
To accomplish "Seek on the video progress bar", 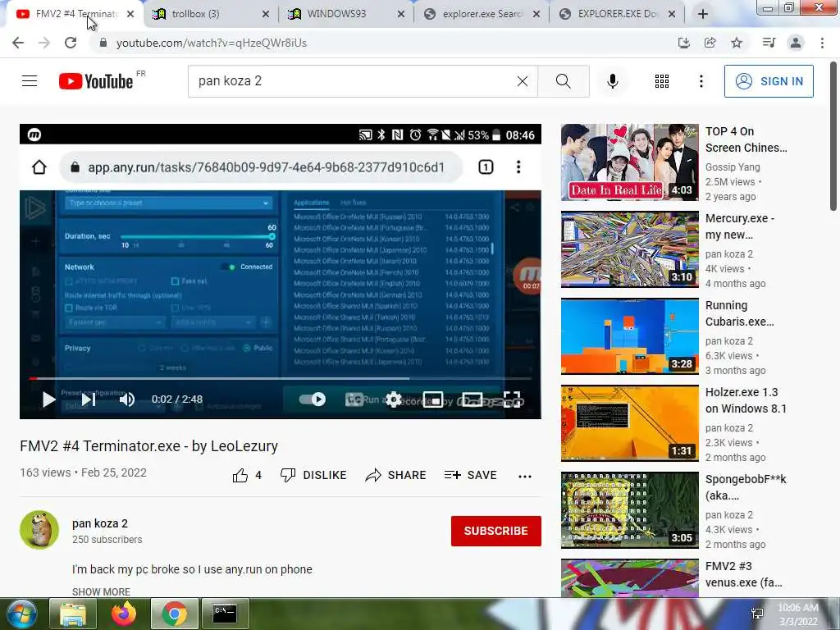I will (x=281, y=378).
